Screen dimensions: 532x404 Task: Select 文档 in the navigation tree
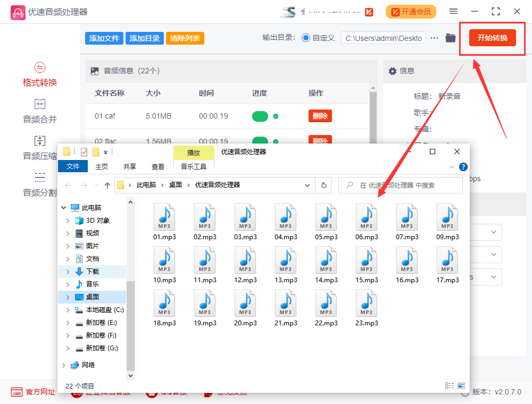92,259
